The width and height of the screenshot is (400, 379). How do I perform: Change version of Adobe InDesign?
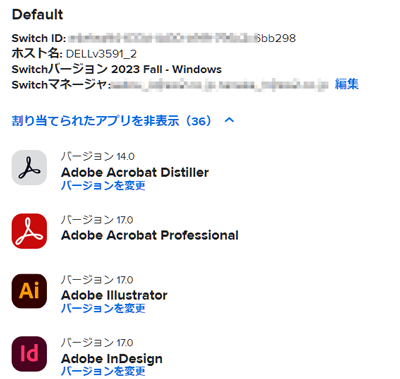(x=103, y=371)
